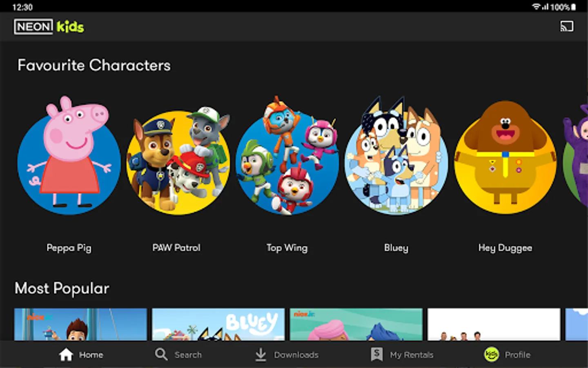Tap the Search magnifier icon

[161, 354]
